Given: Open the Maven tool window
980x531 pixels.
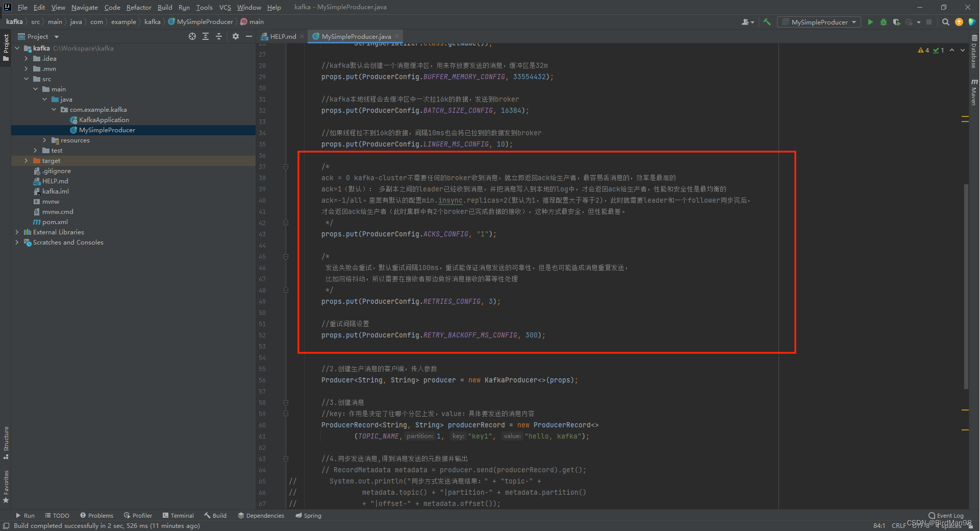Looking at the screenshot, I should (974, 92).
